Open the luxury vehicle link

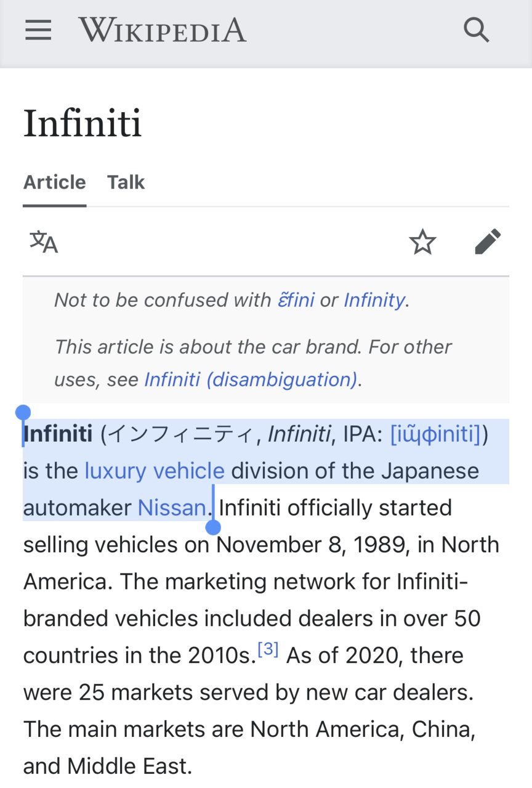coord(155,471)
